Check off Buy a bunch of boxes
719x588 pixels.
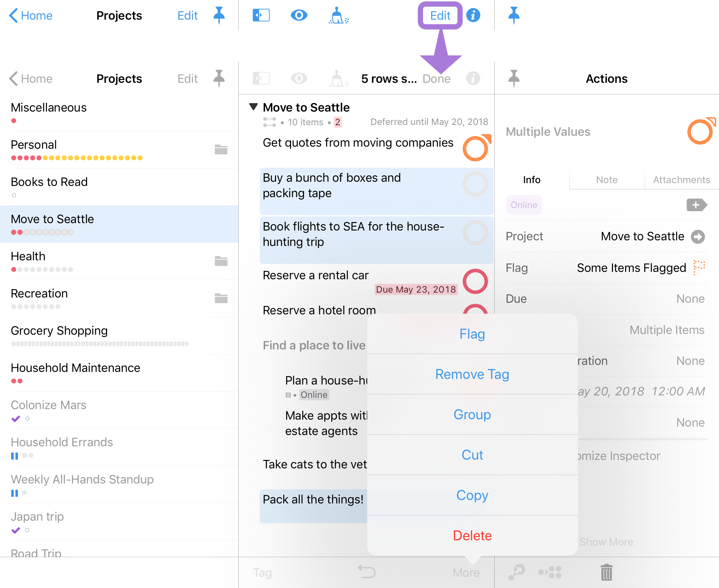475,184
